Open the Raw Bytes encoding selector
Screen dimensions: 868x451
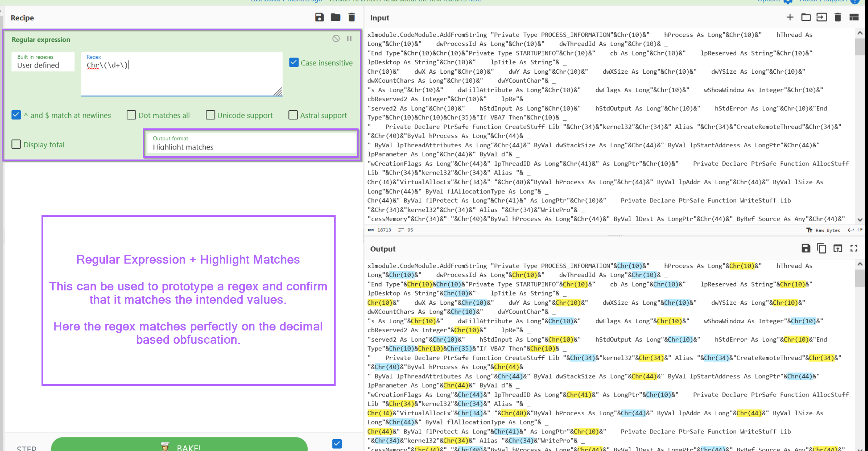point(823,230)
